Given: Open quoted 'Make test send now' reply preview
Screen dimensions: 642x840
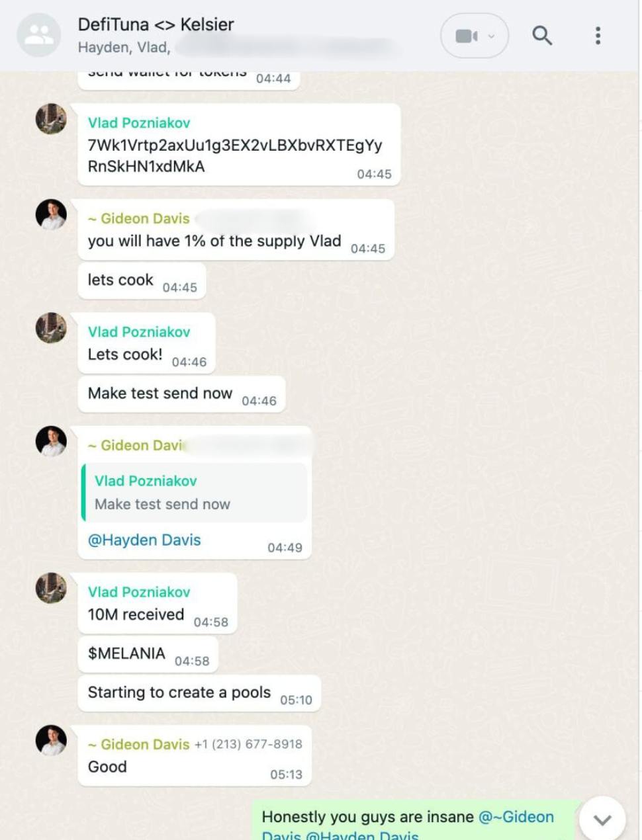Looking at the screenshot, I should [x=195, y=493].
